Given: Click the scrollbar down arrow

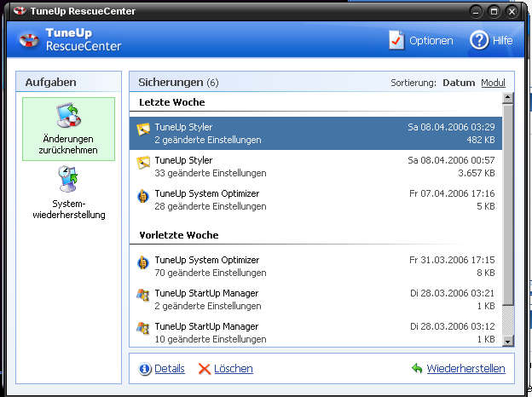Looking at the screenshot, I should coord(508,341).
